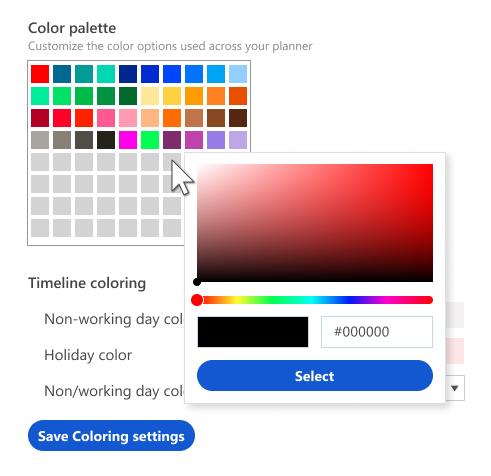Click the first empty gray palette slot

[40, 162]
